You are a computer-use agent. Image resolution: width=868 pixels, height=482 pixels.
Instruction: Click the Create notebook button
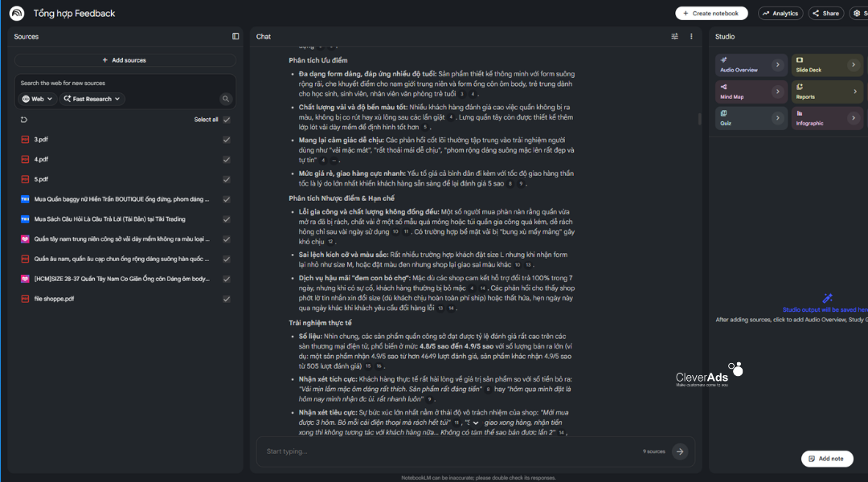711,14
